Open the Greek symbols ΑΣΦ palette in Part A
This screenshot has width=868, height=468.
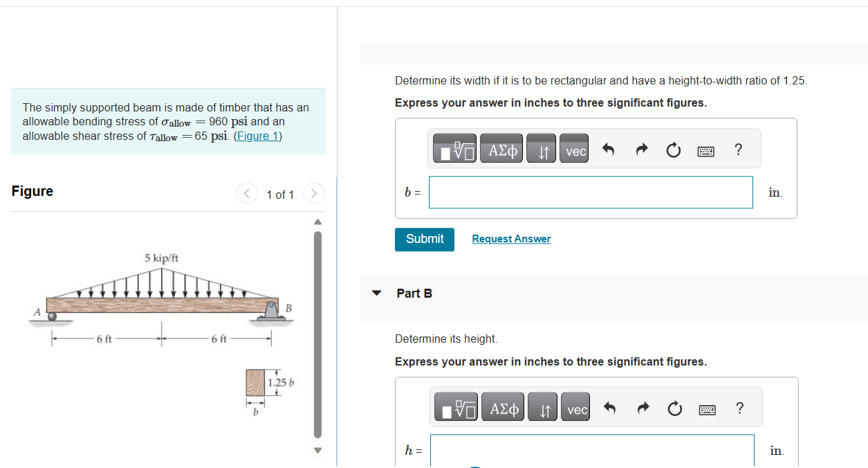tap(501, 148)
